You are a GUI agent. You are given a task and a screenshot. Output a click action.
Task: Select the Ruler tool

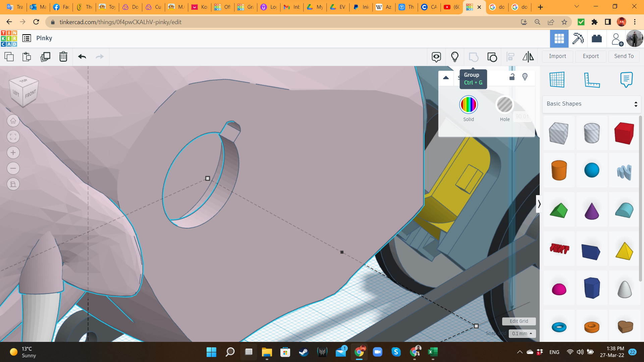(x=592, y=79)
